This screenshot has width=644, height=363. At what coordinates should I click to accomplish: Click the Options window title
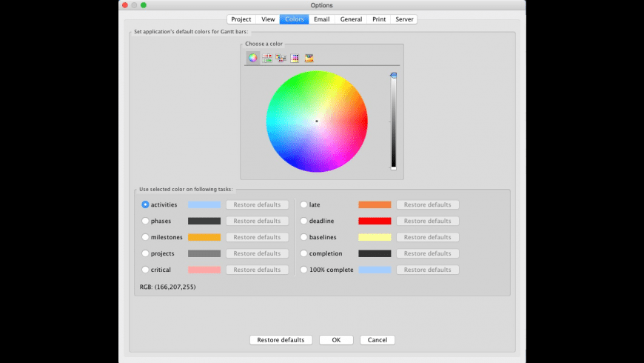click(x=321, y=5)
